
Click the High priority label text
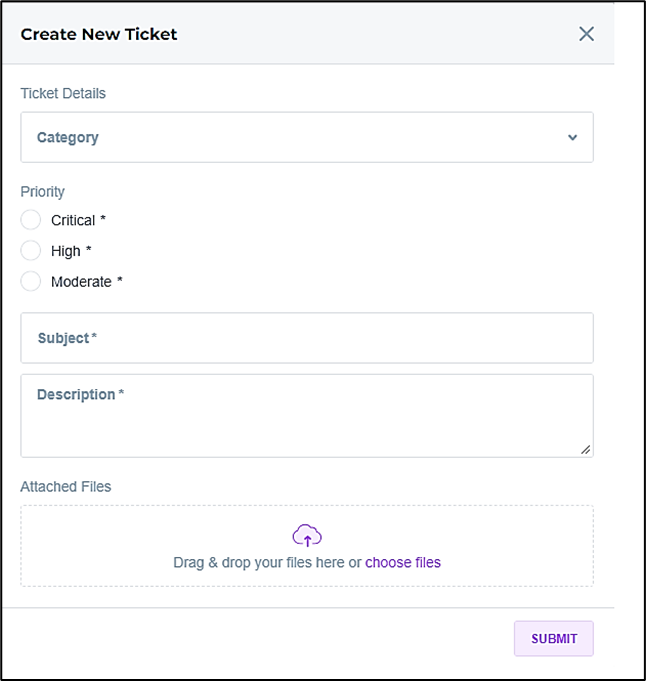[x=66, y=251]
